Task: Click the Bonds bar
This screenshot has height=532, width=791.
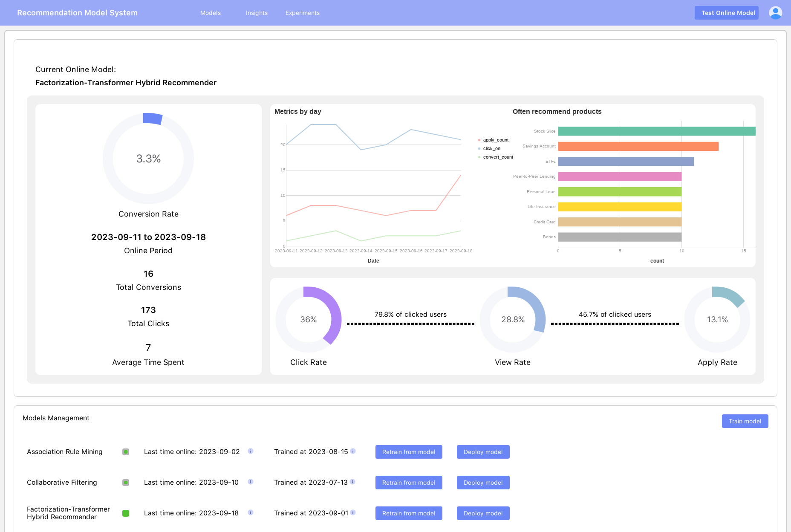Action: tap(620, 237)
